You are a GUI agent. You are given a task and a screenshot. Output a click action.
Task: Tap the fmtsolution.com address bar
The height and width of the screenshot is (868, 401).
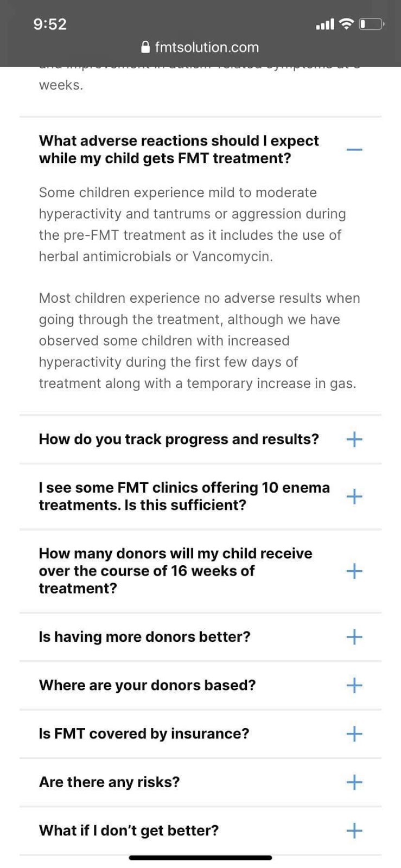coord(207,47)
